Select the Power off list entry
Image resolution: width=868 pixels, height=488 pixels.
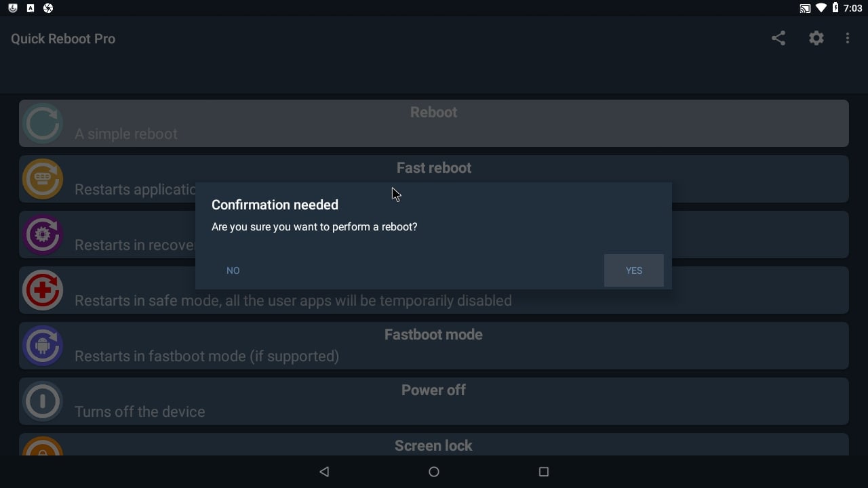point(434,401)
